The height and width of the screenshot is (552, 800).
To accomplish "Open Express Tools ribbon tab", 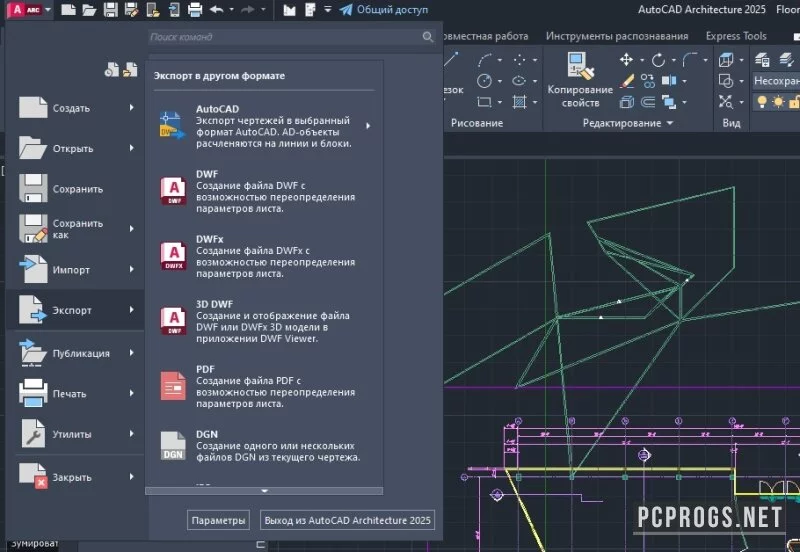I will [736, 36].
